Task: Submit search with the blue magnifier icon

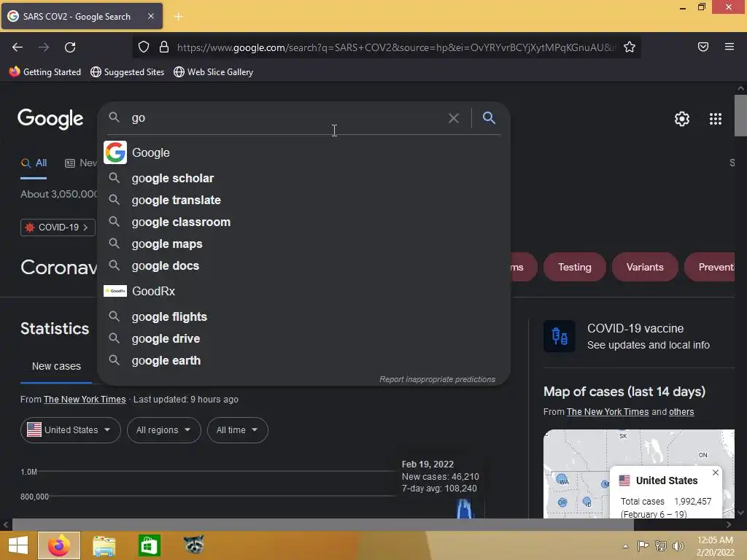Action: pos(489,117)
